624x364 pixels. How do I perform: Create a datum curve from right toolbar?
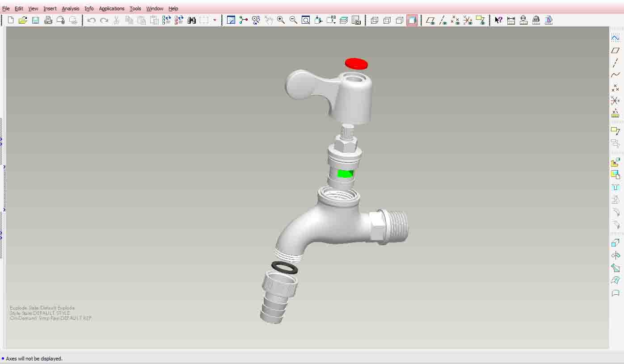(x=616, y=75)
